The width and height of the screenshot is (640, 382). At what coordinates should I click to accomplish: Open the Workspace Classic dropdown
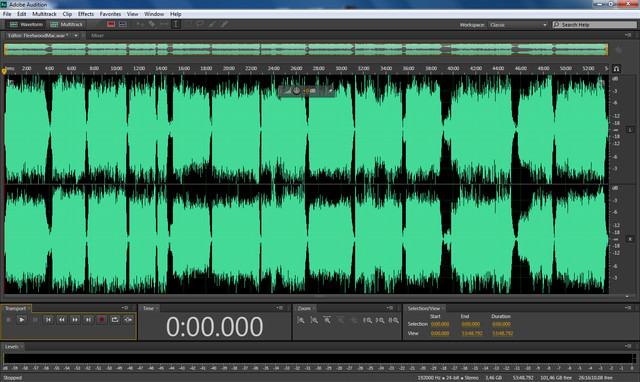tap(518, 25)
